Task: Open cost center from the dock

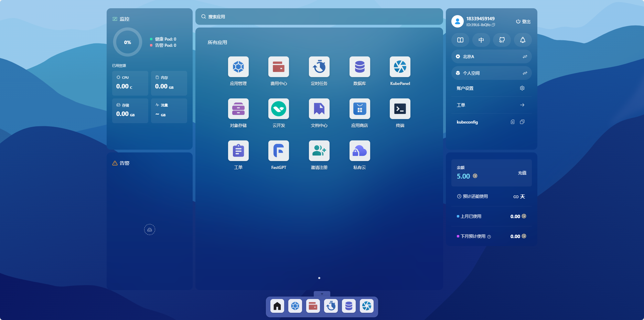Action: click(x=313, y=306)
